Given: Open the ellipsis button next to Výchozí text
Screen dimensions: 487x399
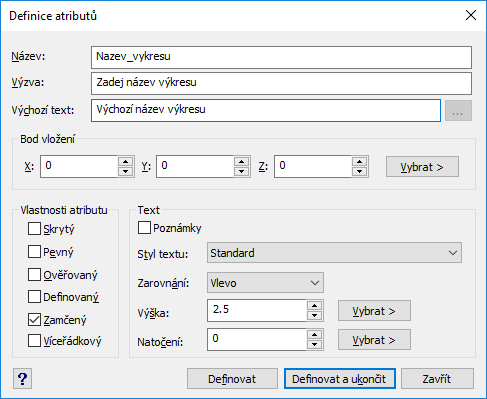Looking at the screenshot, I should point(458,110).
